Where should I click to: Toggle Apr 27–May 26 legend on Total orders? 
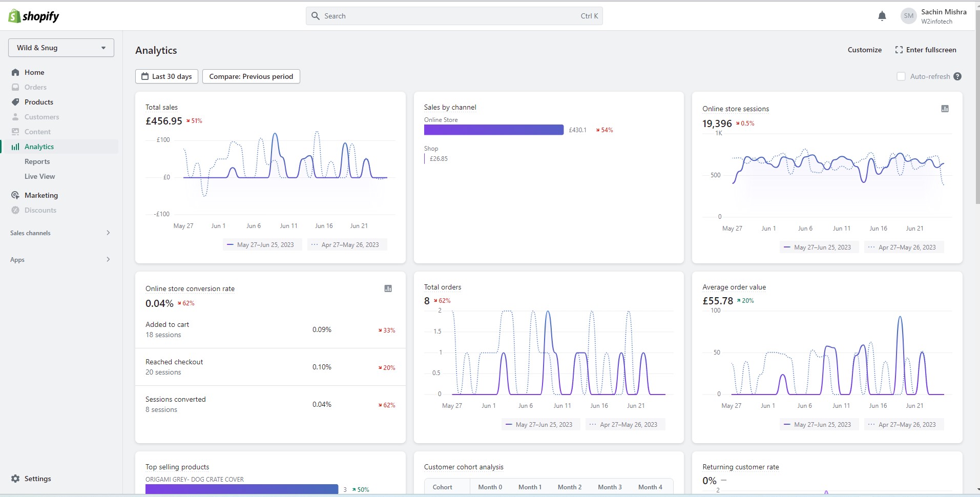click(625, 425)
